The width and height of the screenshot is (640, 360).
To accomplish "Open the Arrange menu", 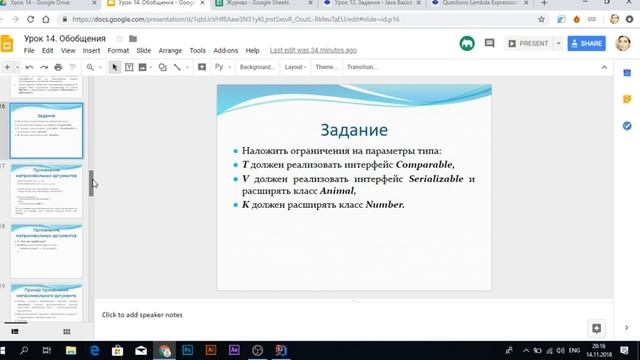I will click(x=170, y=51).
